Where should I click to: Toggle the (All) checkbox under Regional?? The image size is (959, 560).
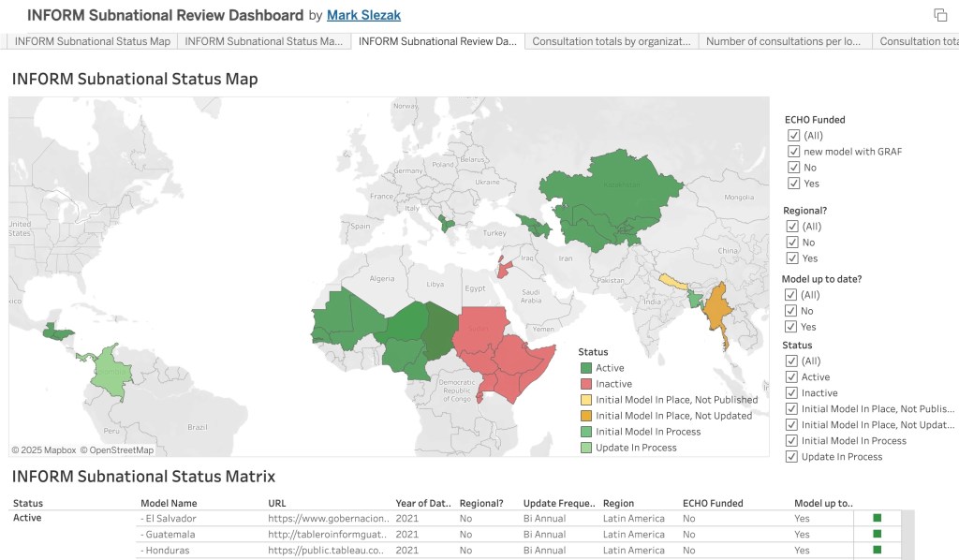pos(794,227)
